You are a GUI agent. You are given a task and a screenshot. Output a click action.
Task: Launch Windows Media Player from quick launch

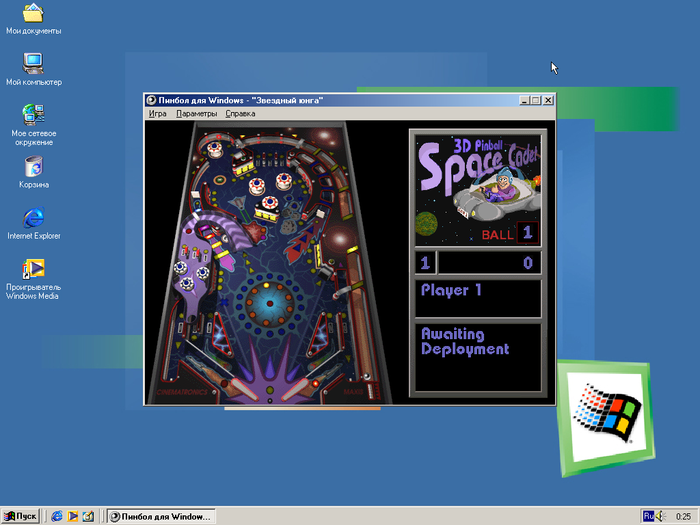(x=72, y=517)
